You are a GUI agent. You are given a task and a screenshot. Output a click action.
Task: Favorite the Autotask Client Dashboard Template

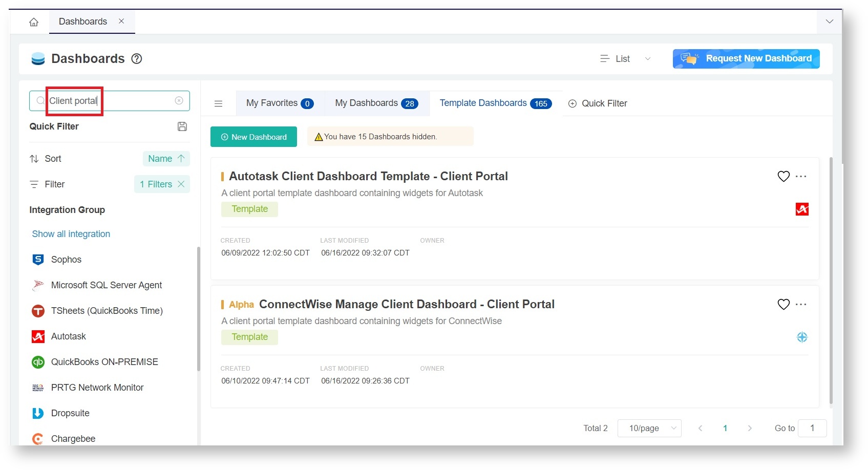(783, 176)
